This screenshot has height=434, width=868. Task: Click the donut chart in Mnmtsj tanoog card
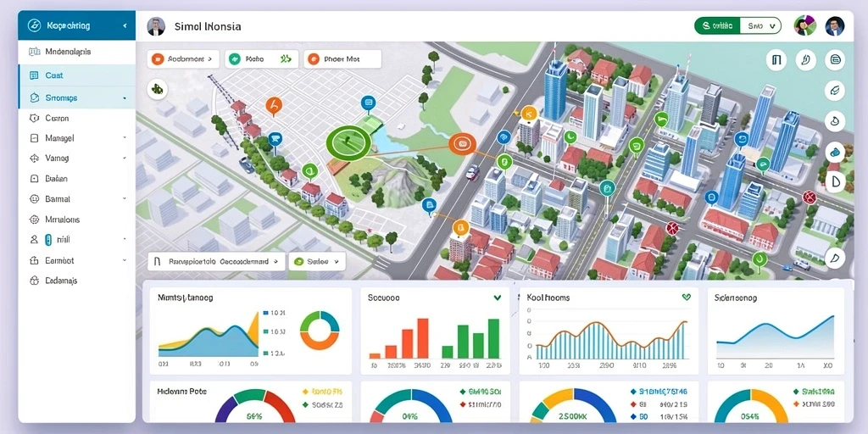click(320, 330)
